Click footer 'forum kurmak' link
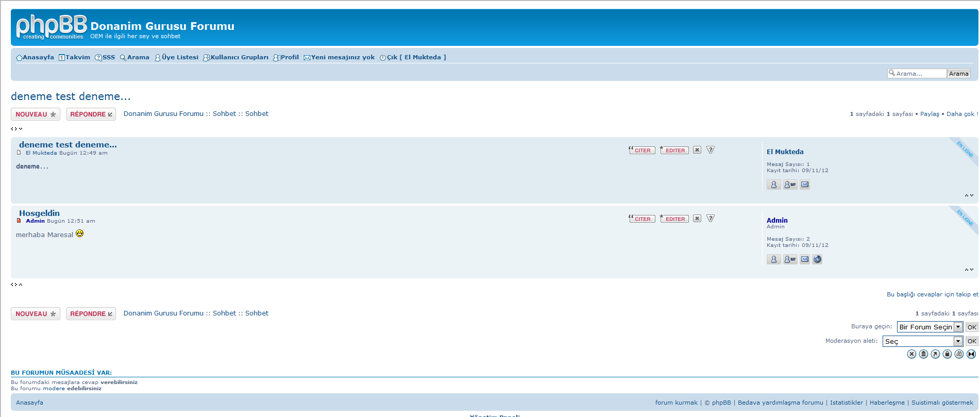This screenshot has width=980, height=417. (x=676, y=403)
